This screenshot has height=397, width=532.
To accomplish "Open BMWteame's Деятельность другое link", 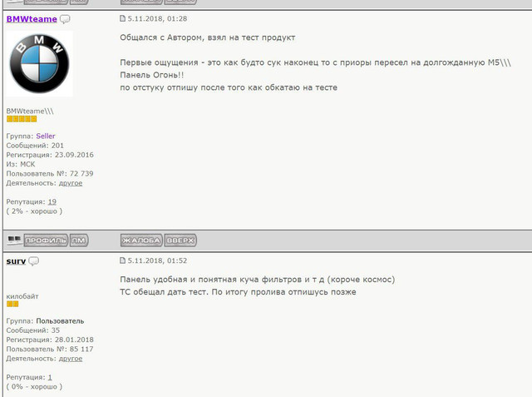I will (71, 183).
